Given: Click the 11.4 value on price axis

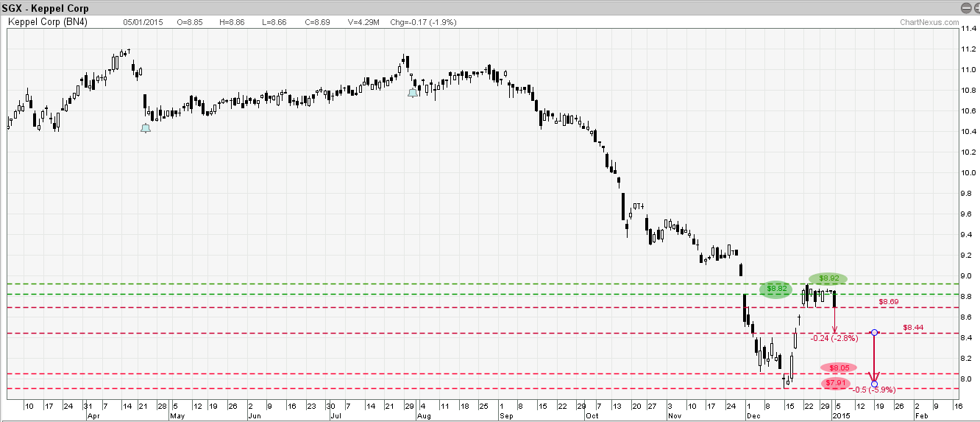Looking at the screenshot, I should pos(969,29).
